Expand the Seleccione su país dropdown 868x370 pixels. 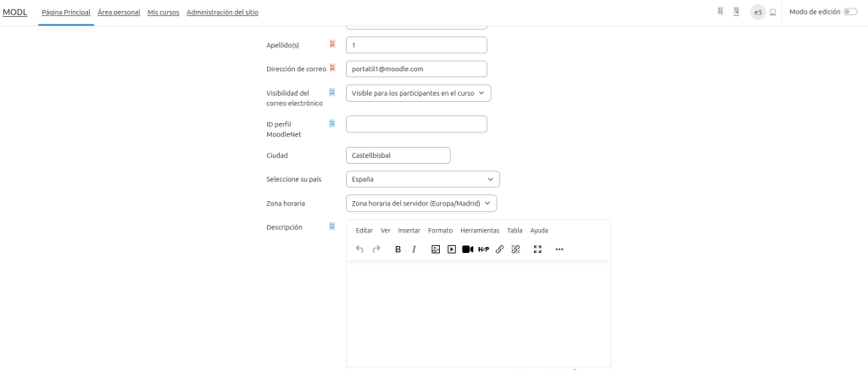422,179
